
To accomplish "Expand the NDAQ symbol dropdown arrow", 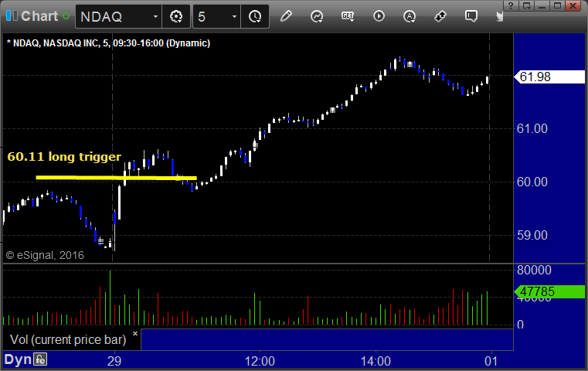I will click(155, 16).
